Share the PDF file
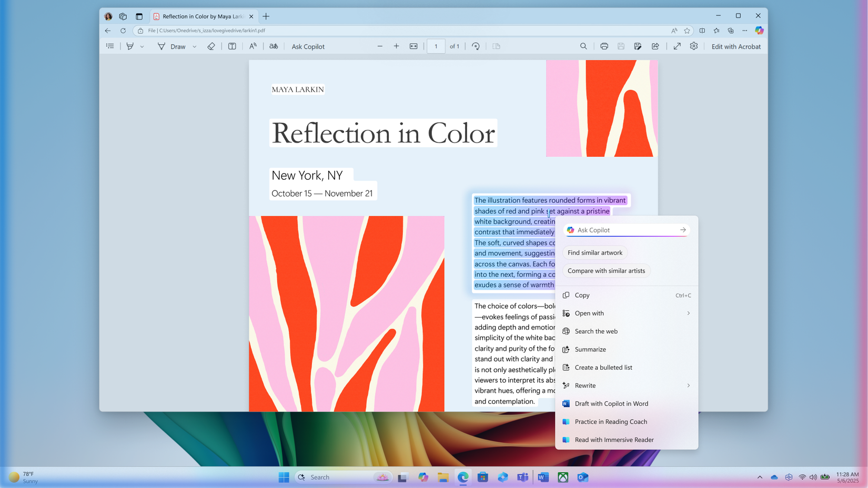Screen dimensions: 868x488 655,46
